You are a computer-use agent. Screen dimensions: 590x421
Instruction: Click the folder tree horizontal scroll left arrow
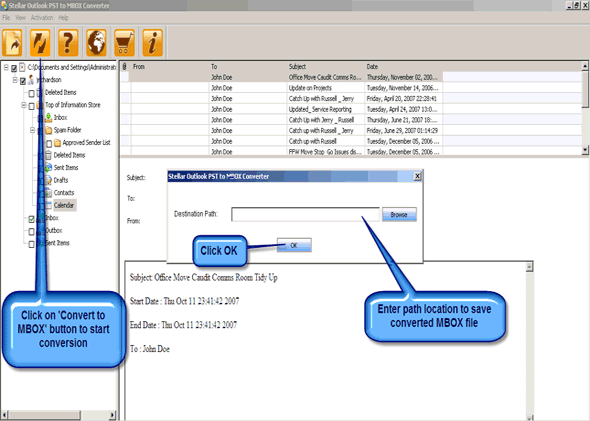pyautogui.click(x=5, y=415)
